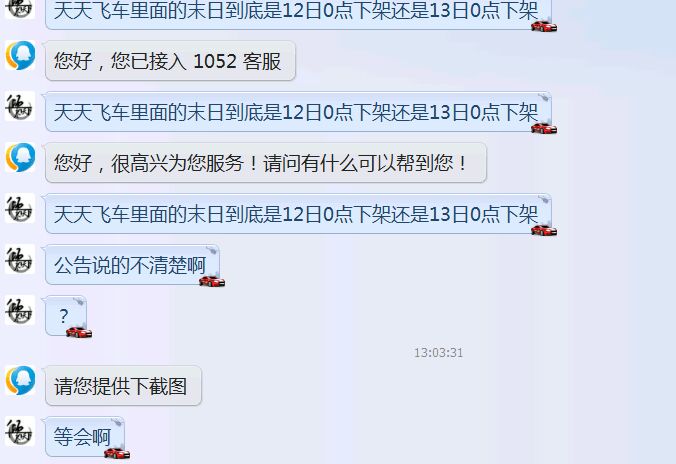Click the "请您提供下截图" agent reply bubble
The width and height of the screenshot is (676, 464).
(x=123, y=386)
